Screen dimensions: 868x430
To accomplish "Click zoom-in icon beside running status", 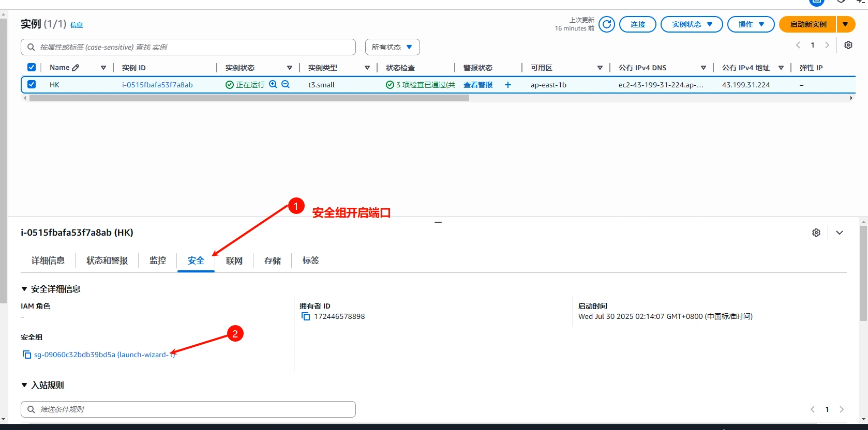I will (x=273, y=84).
